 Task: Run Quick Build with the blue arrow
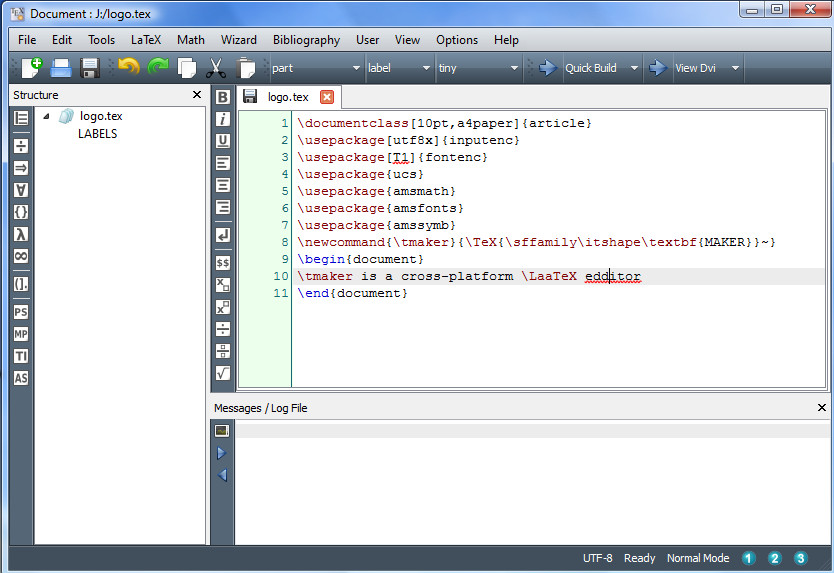tap(547, 68)
